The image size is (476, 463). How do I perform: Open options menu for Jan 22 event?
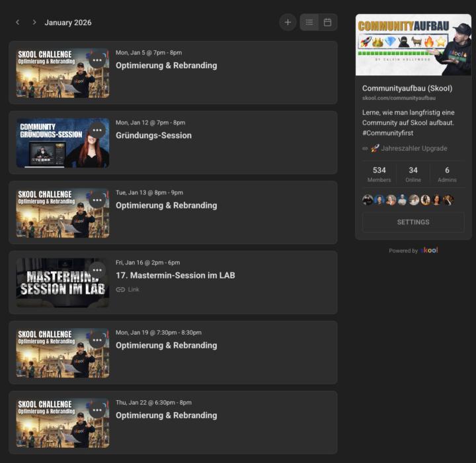pos(97,410)
